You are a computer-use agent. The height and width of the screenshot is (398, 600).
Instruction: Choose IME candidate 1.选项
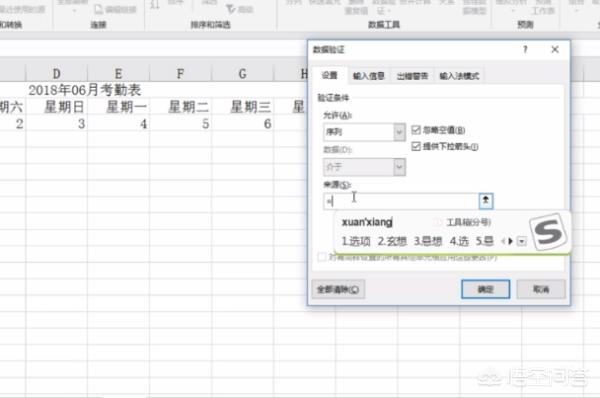click(x=356, y=241)
